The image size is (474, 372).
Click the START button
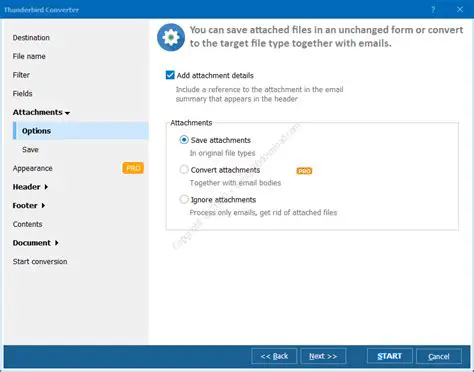pyautogui.click(x=390, y=356)
